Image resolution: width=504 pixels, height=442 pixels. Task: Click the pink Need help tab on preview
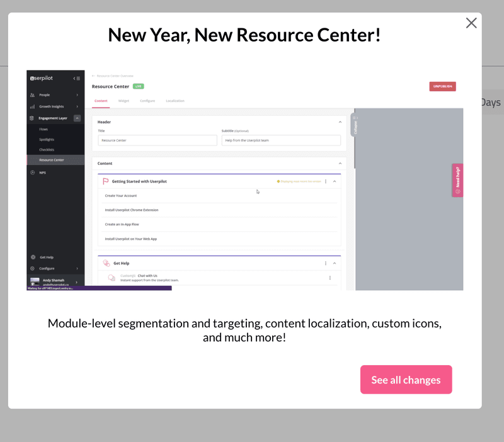(457, 179)
